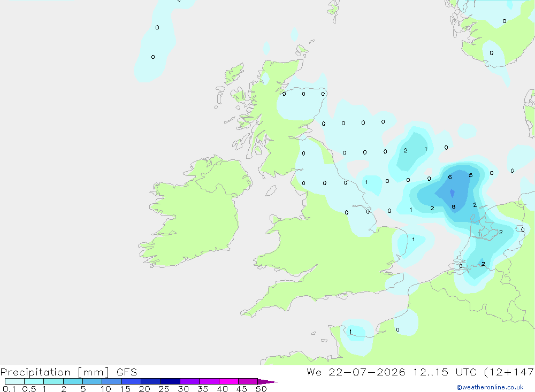Image resolution: width=535 pixels, height=392 pixels.
Task: Select the '35' legend scale label
Action: [x=203, y=389]
